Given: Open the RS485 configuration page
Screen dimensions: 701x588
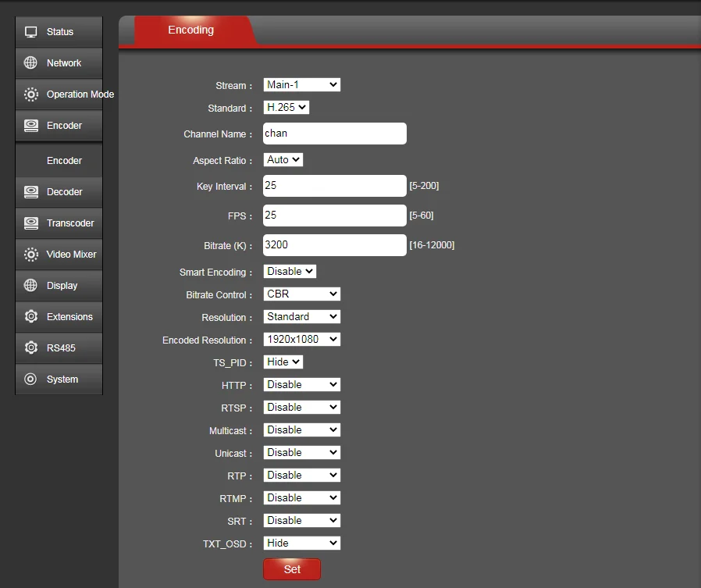Looking at the screenshot, I should [59, 347].
